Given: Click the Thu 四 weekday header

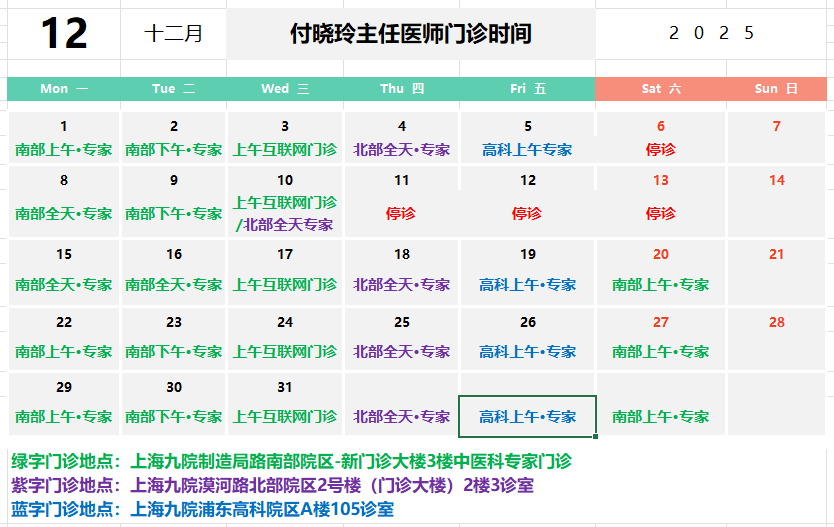Looking at the screenshot, I should (x=402, y=89).
